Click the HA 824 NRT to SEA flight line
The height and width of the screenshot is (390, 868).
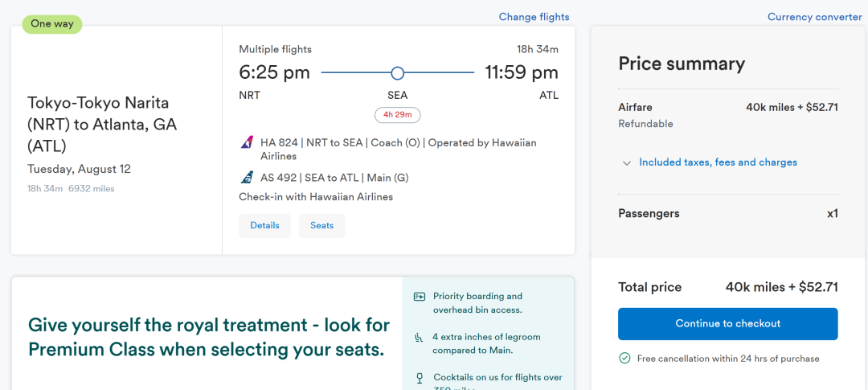coord(399,149)
